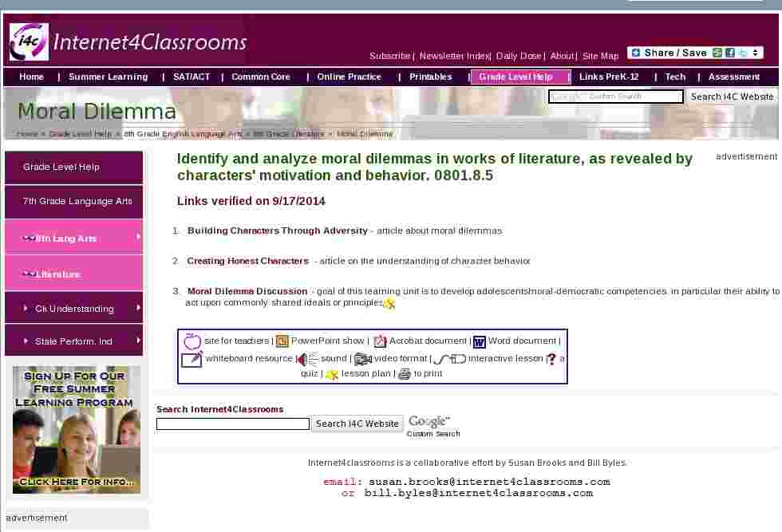Click the Internet4Classrooms site title
Viewport: 782px width, 532px height.
150,42
